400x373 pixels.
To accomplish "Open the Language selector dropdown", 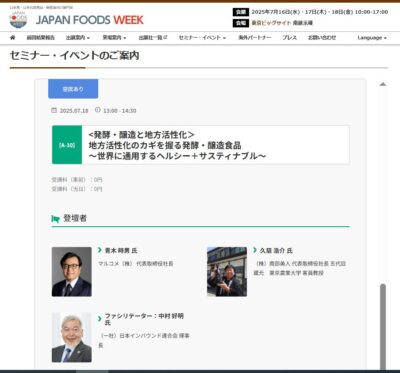I will point(372,38).
